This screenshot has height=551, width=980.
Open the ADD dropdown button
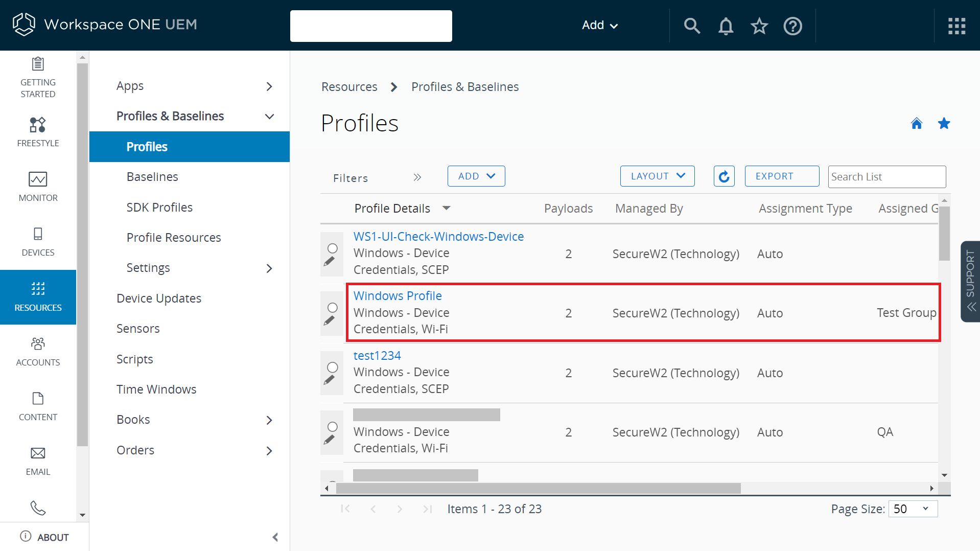[x=476, y=176]
